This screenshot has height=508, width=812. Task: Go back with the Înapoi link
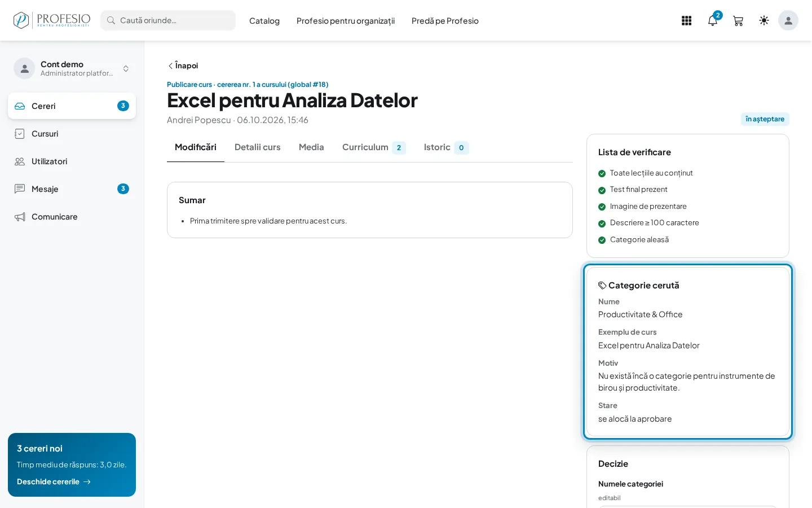pyautogui.click(x=183, y=65)
